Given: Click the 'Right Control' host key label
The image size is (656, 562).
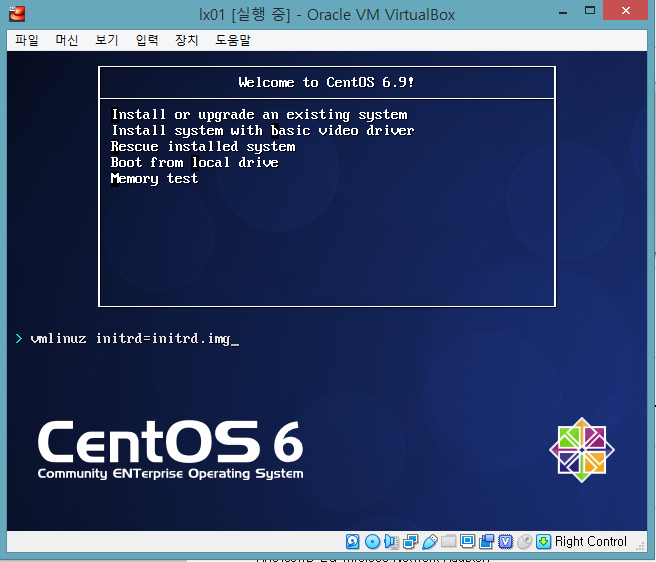Looking at the screenshot, I should coord(591,541).
